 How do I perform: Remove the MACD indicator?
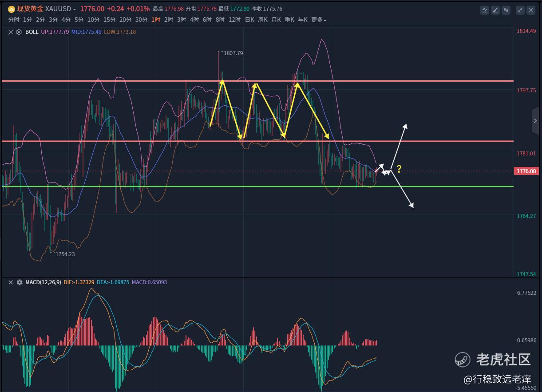pos(11,282)
